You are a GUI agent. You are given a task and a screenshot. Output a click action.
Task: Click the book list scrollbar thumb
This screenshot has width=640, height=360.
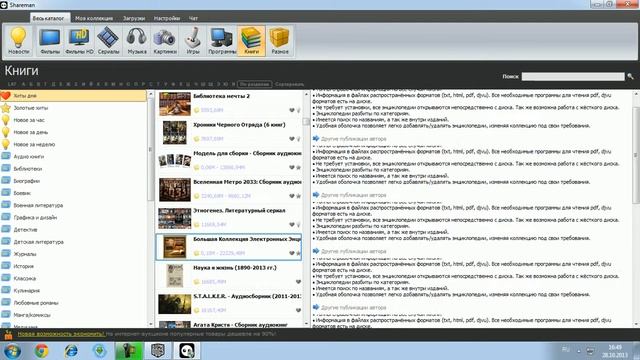(x=306, y=122)
